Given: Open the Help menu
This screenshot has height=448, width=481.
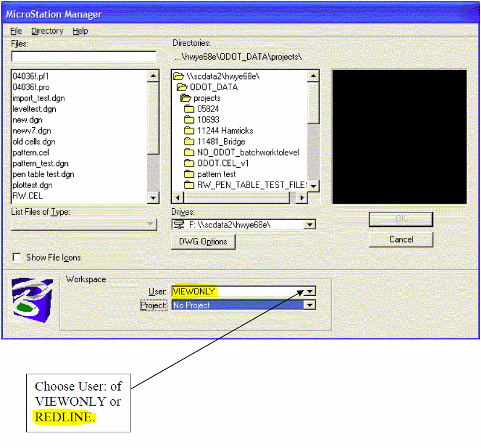Looking at the screenshot, I should coord(80,31).
